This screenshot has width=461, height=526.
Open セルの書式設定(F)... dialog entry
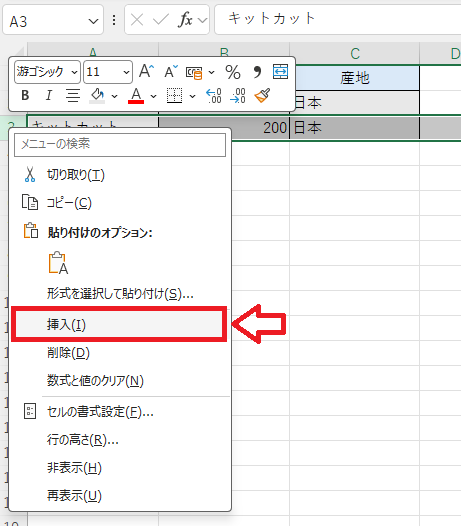tap(120, 411)
